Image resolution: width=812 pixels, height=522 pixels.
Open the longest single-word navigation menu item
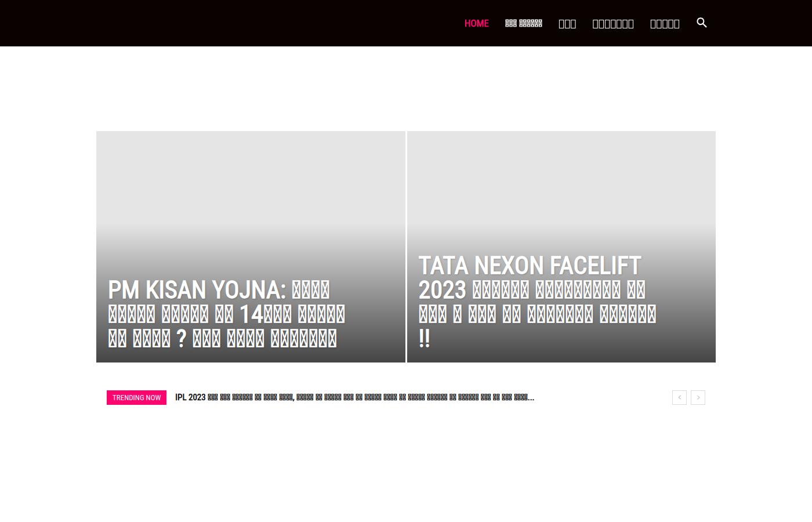coord(613,23)
